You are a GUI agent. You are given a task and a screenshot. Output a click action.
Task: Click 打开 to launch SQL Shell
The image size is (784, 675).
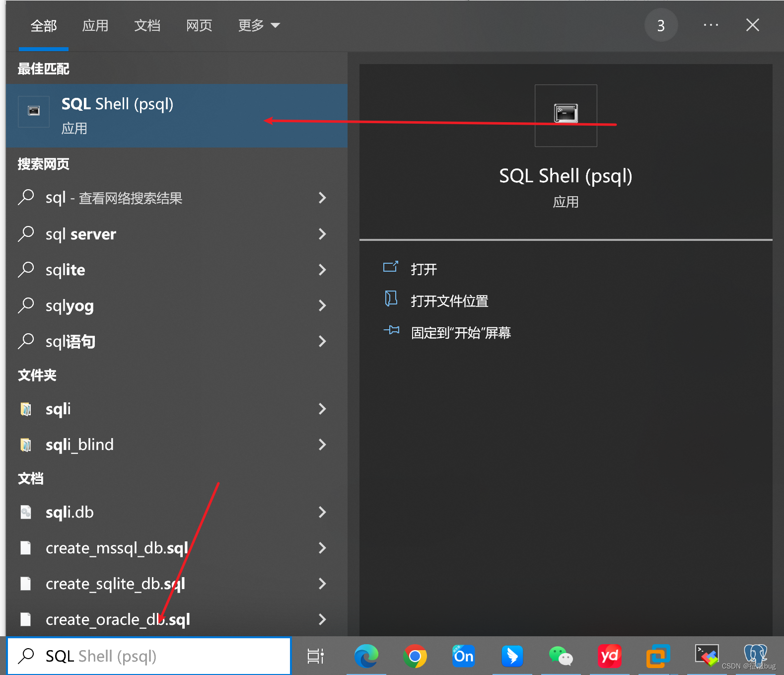point(424,269)
